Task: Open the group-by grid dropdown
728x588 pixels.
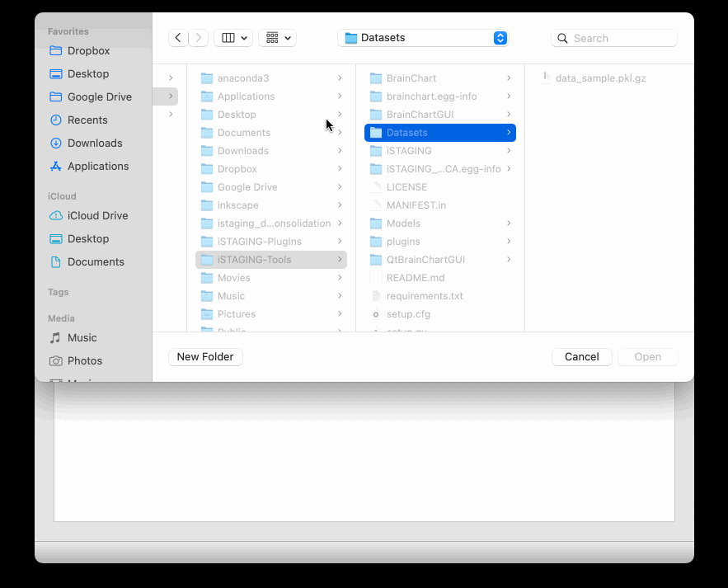Action: [278, 38]
